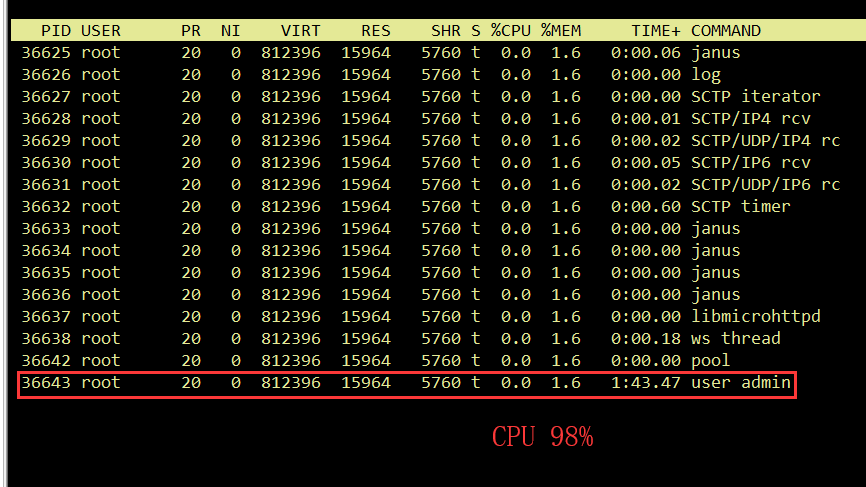Click the 'SCTP iterator' process name
Viewport: 866px width, 487px height.
click(x=755, y=97)
